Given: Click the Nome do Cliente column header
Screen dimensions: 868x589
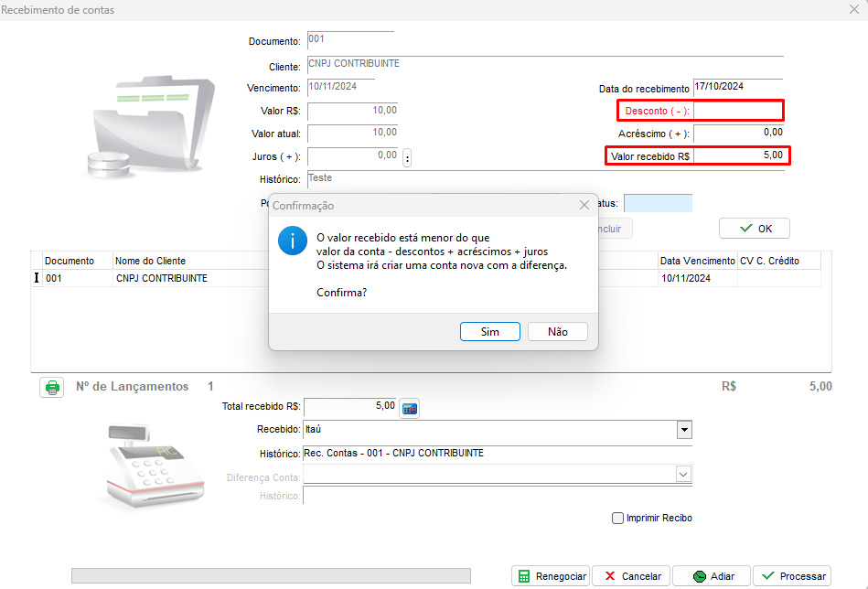Looking at the screenshot, I should (x=150, y=261).
